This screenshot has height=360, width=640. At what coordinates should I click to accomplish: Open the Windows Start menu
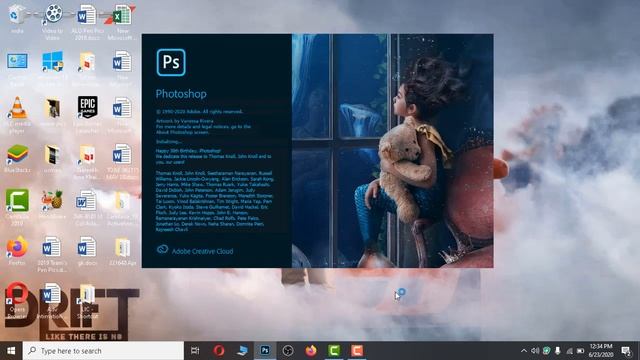(x=11, y=350)
